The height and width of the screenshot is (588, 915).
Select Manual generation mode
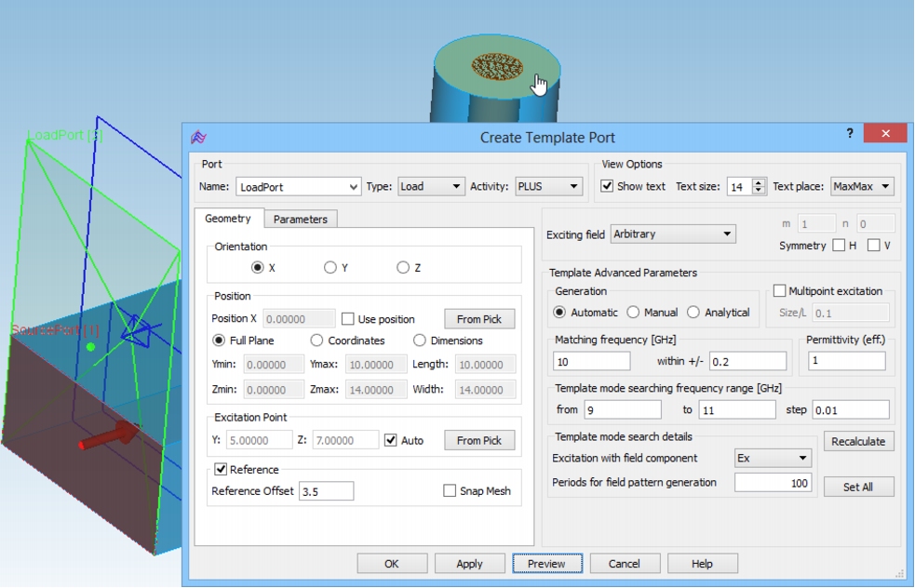tap(633, 312)
